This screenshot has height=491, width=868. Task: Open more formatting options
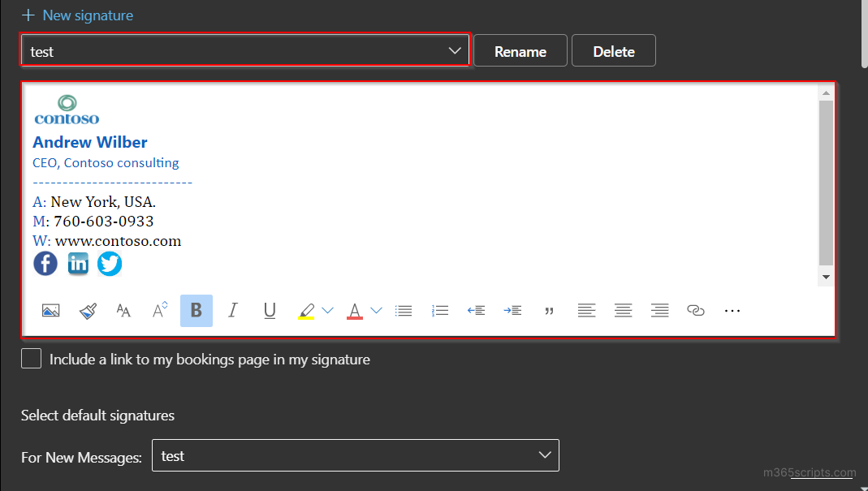[732, 311]
